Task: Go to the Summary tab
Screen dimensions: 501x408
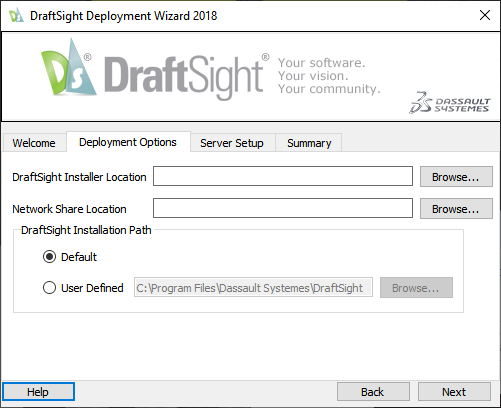Action: (x=309, y=143)
